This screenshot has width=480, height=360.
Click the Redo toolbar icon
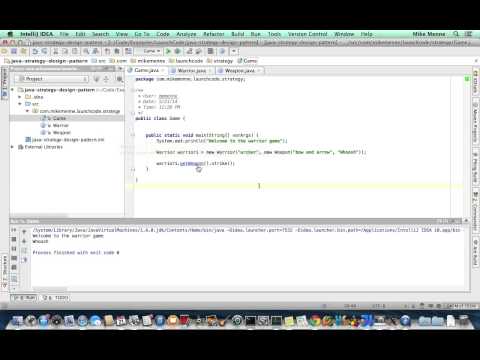(44, 51)
